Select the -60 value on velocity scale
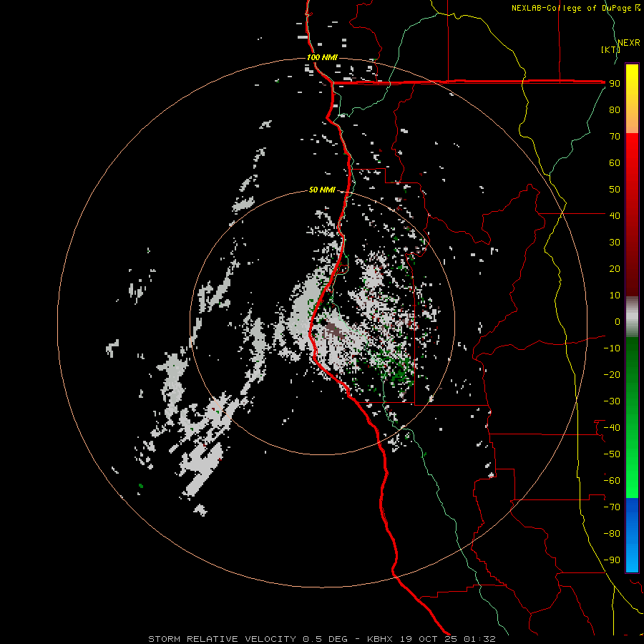Screen dimensions: 644x644 pyautogui.click(x=612, y=481)
